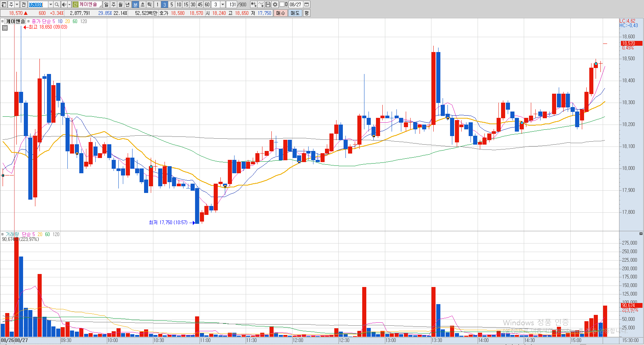Click the stock code input field 053080
This screenshot has width=644, height=345.
pos(38,4)
